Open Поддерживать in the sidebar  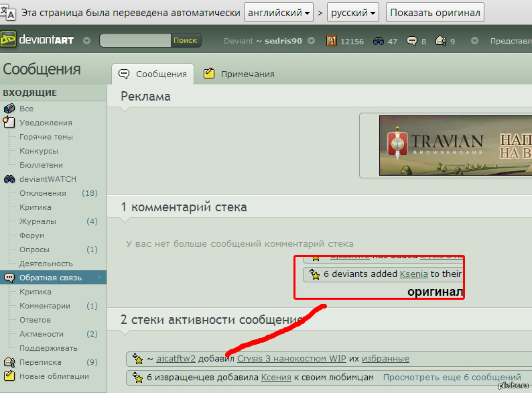48,348
